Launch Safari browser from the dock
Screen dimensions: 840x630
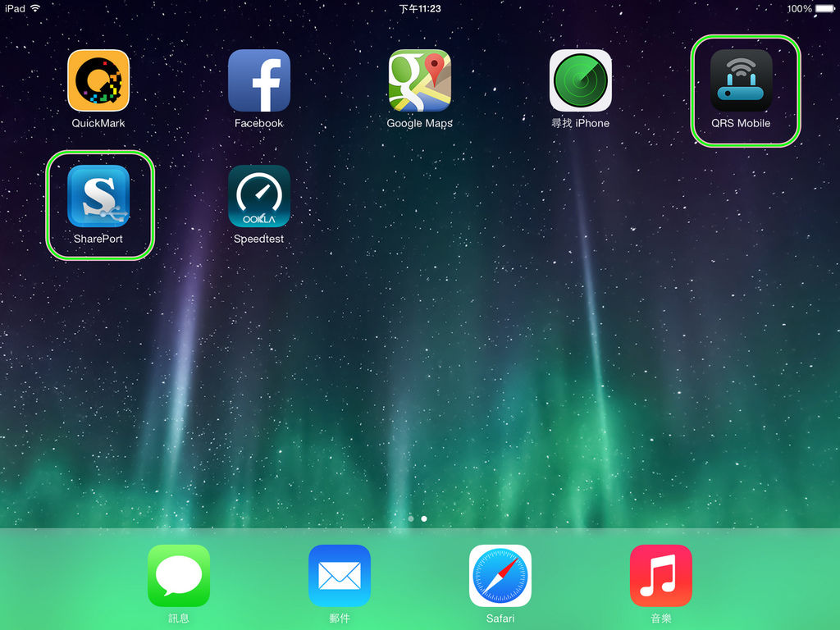pos(500,576)
